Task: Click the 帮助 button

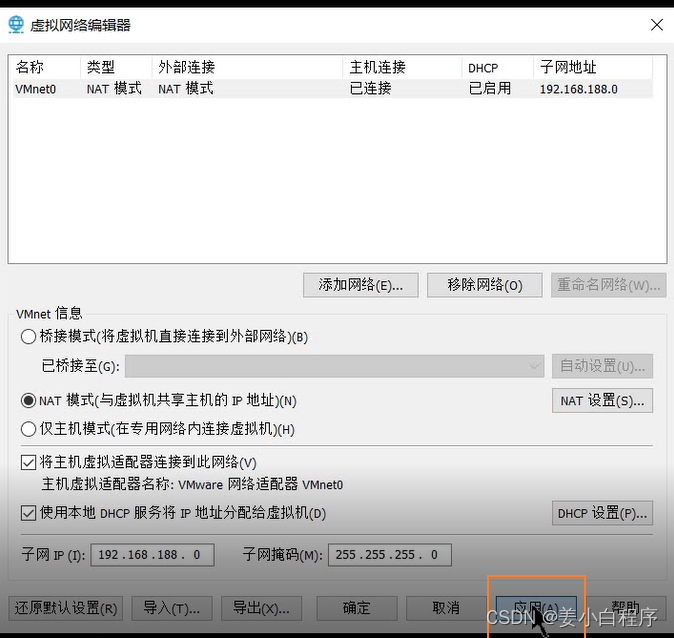Action: coord(625,608)
